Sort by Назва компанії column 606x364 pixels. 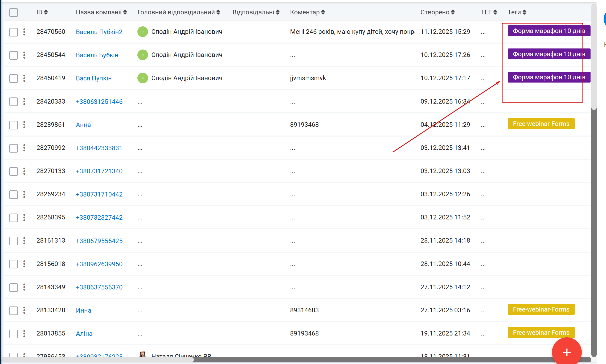pyautogui.click(x=125, y=12)
